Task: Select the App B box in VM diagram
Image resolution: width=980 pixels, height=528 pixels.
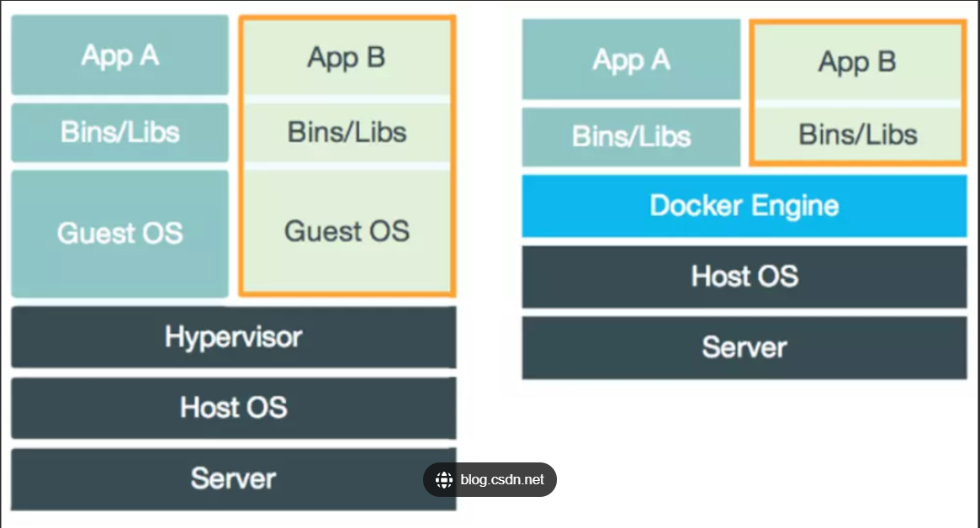Action: 347,57
